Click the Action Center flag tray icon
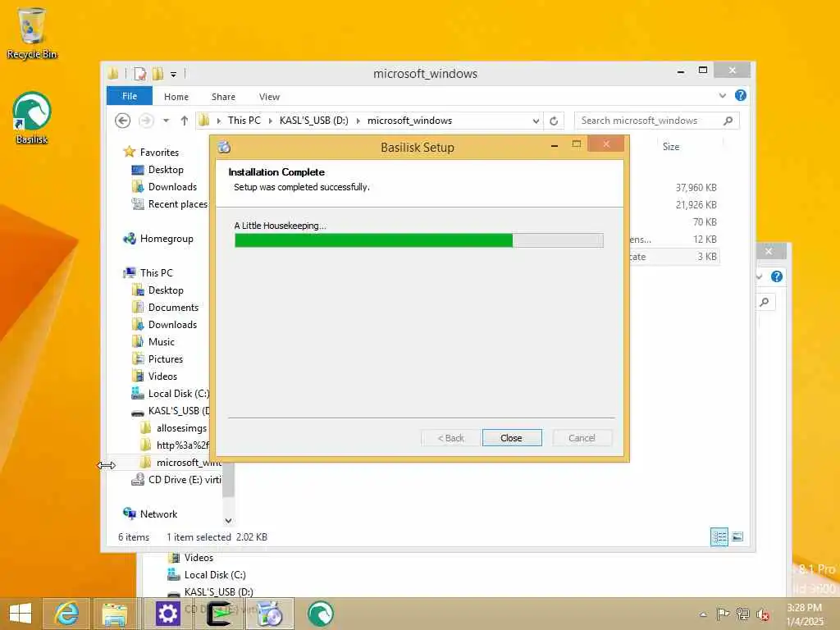The image size is (840, 630). [723, 614]
